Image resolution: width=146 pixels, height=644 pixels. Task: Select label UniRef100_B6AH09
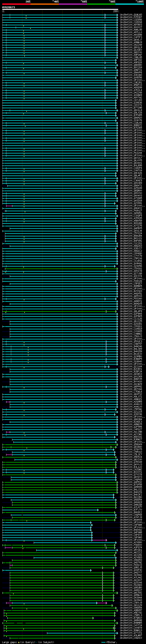[131, 520]
